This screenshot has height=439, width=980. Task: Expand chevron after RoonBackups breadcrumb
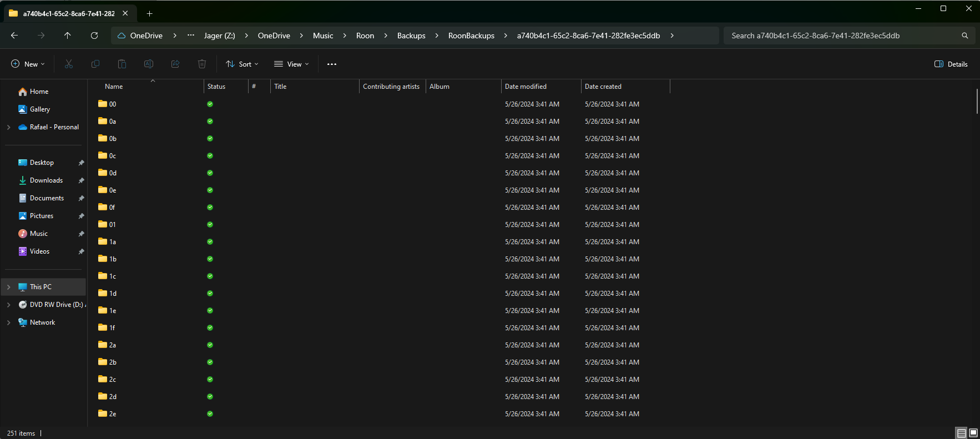[506, 36]
